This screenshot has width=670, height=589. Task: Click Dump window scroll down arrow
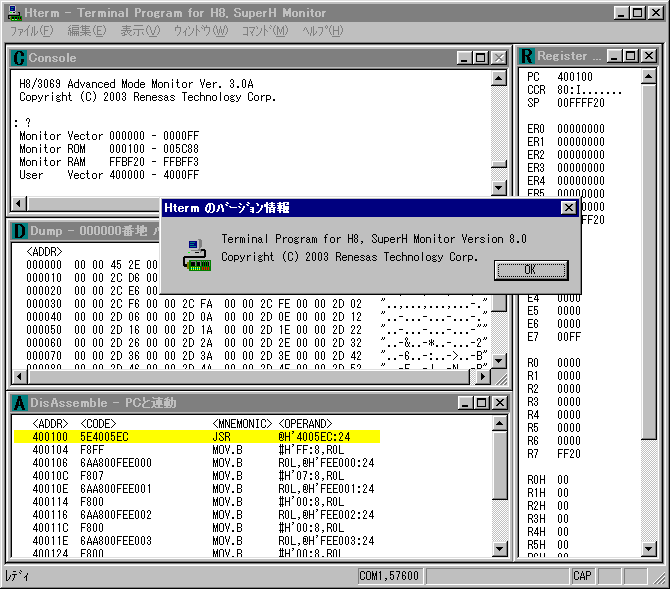pos(499,361)
